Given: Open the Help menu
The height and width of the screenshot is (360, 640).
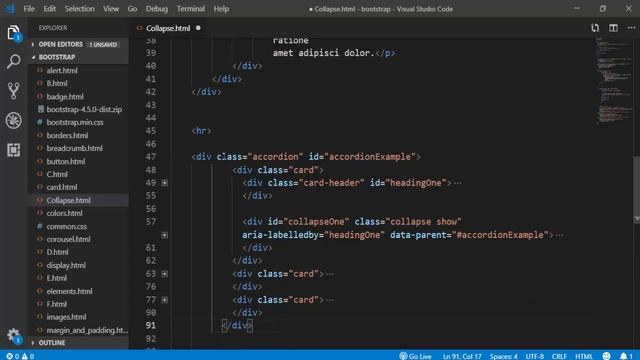Looking at the screenshot, I should point(221,9).
